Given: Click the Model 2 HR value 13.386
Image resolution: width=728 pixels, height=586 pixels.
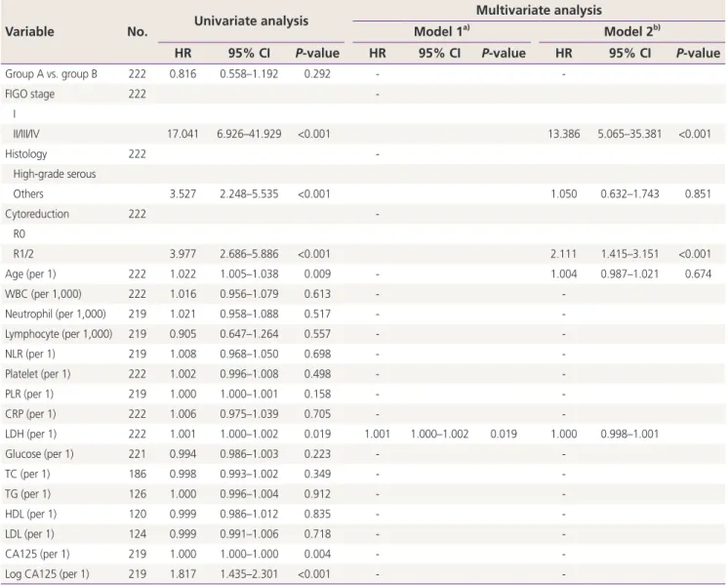Looking at the screenshot, I should click(x=564, y=134).
